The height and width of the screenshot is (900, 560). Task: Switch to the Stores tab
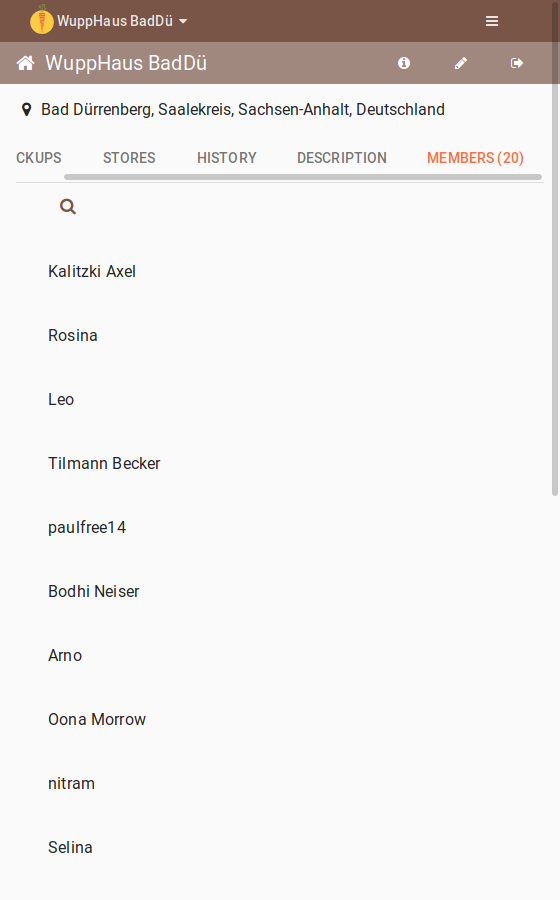[129, 158]
